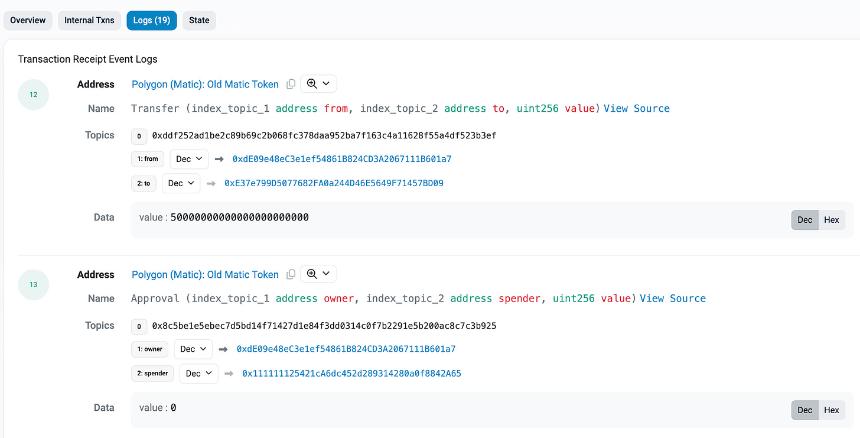Screen dimensions: 860x438
Task: Select log index badge 13
Action: coord(33,285)
